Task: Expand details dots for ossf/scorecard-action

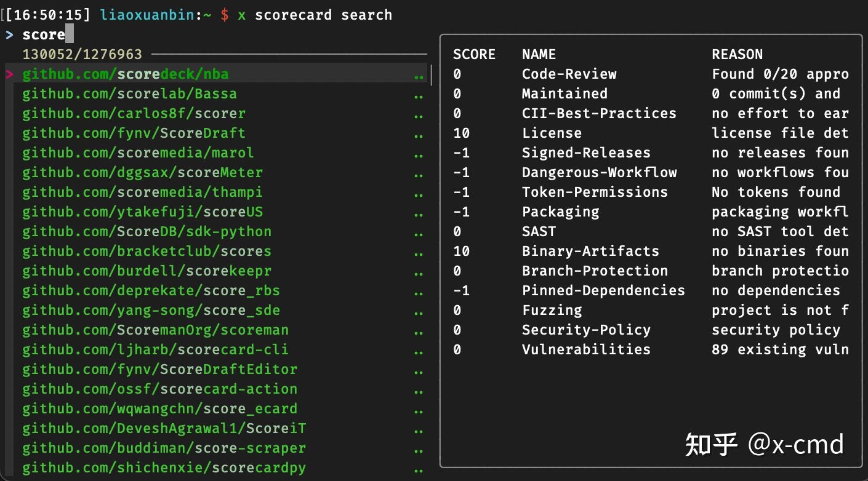Action: [x=419, y=390]
